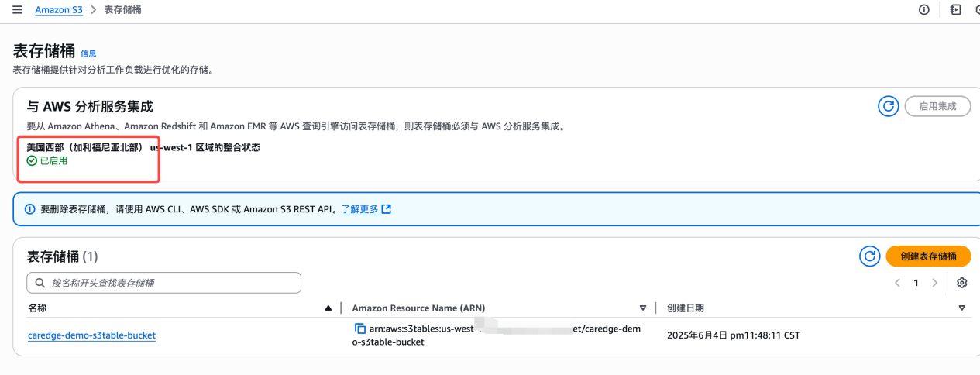This screenshot has height=375, width=980.
Task: Sort by Amazon Resource Name column
Action: (642, 308)
